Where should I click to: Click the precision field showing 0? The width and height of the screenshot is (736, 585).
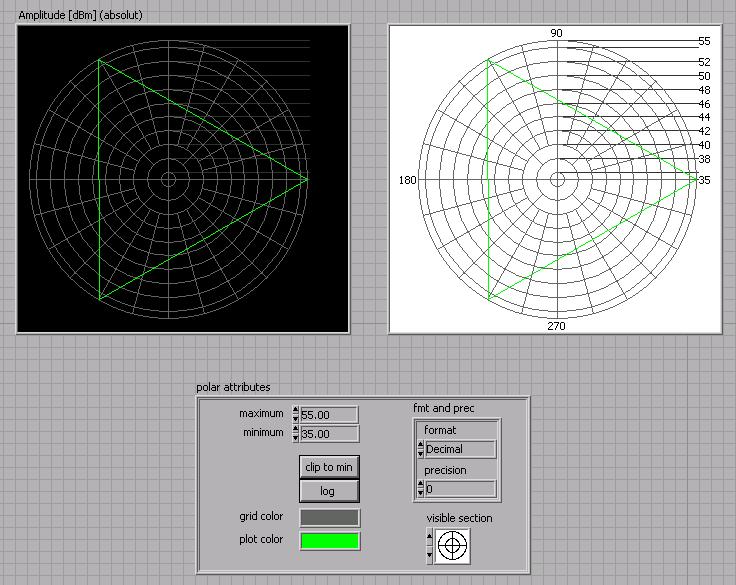(x=460, y=489)
